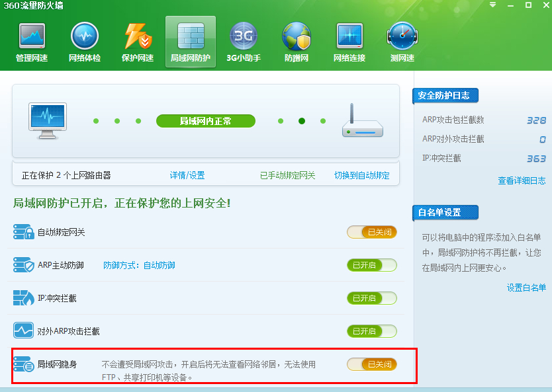Open the 详情/设置 link
The width and height of the screenshot is (552, 392).
coord(187,175)
